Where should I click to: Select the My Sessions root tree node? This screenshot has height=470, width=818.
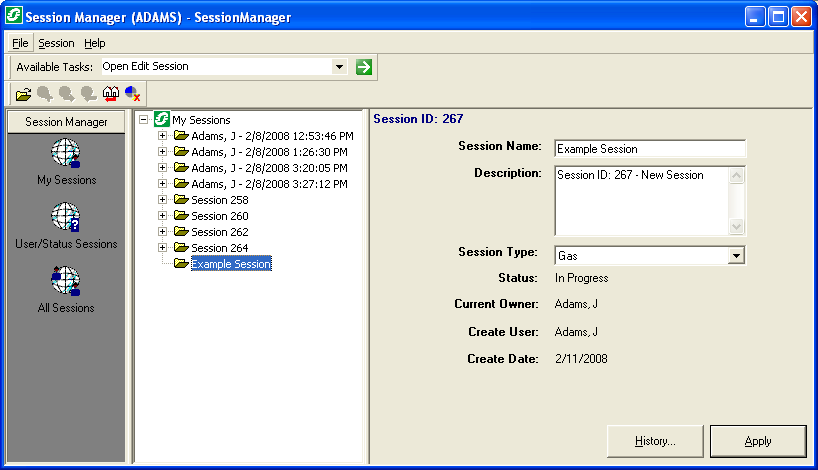point(200,120)
